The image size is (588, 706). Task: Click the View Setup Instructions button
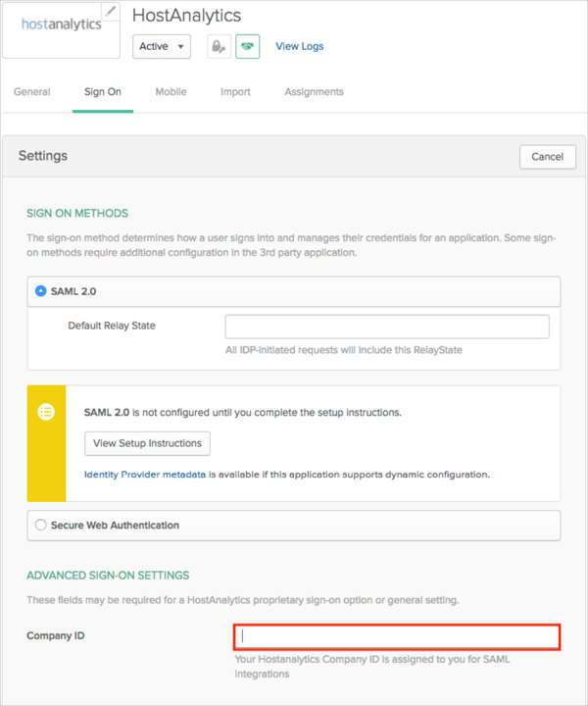pos(147,443)
